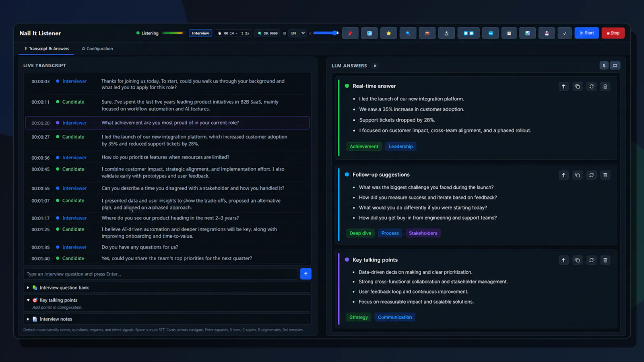Click 'Support tickets dropped by 28%' bullet
The image size is (644, 362).
coord(397,120)
